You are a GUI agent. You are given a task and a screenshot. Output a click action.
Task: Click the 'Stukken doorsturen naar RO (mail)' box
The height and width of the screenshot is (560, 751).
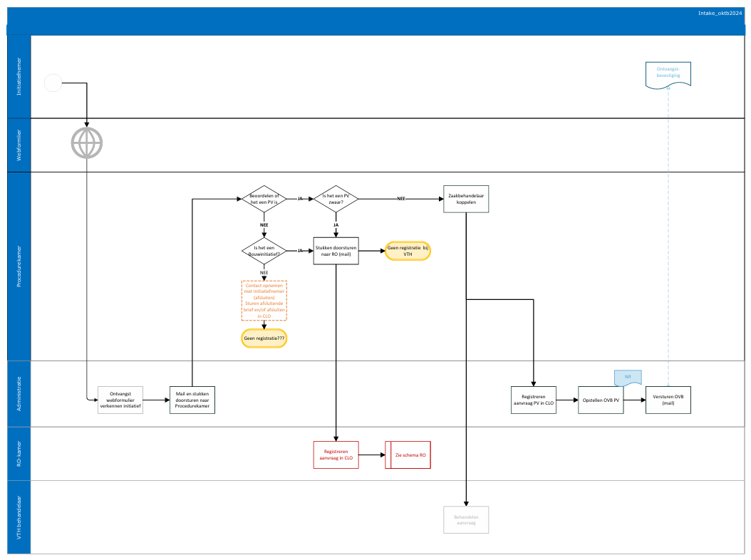point(336,251)
